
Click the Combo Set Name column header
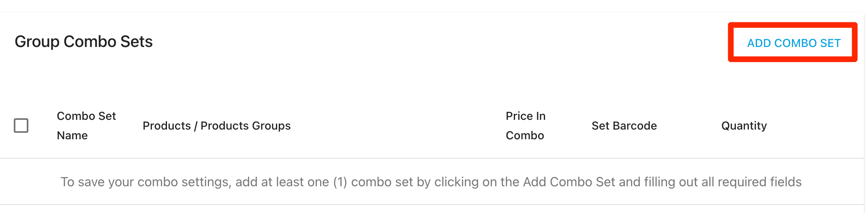86,126
